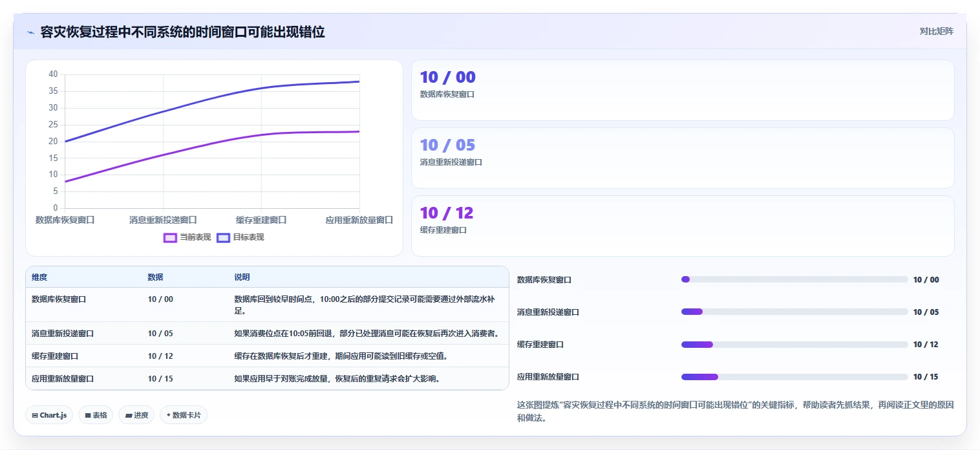Click the 10 / 15 progress value label
The image size is (980, 450).
926,377
